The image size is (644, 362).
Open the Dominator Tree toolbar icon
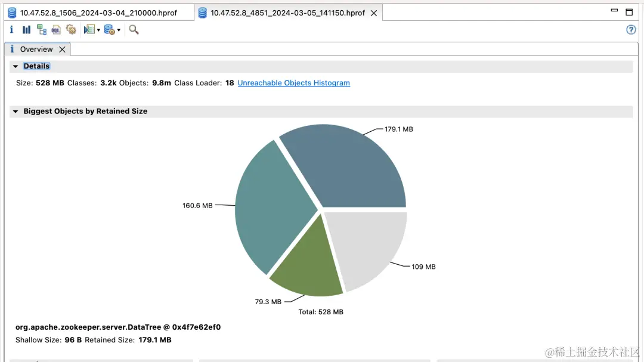click(42, 30)
